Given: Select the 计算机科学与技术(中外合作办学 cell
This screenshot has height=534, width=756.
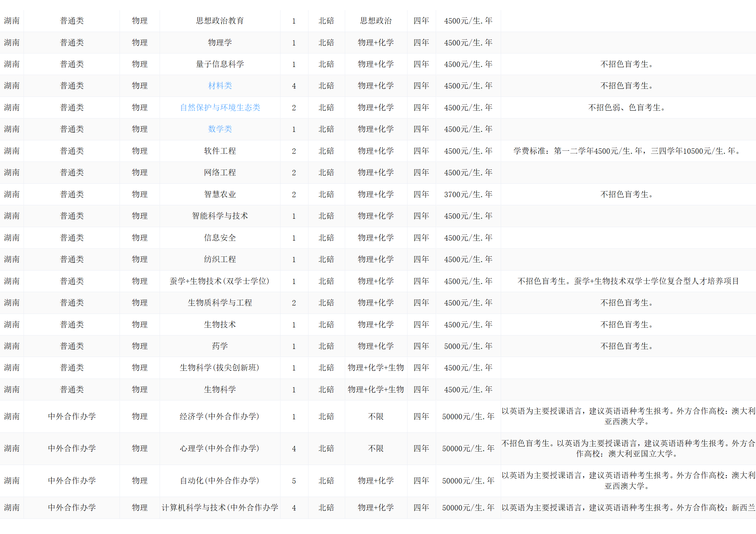Looking at the screenshot, I should (220, 508).
